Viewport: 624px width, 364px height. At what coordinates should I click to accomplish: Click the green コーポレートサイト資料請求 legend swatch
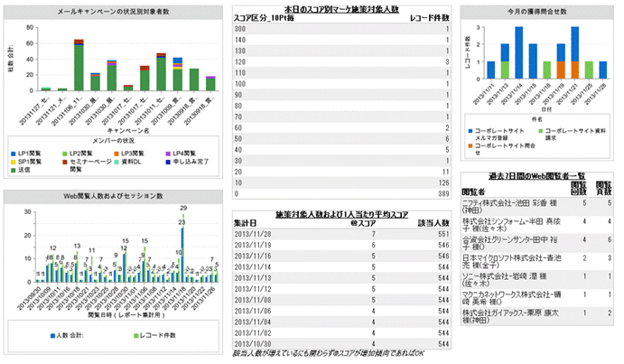(x=540, y=131)
